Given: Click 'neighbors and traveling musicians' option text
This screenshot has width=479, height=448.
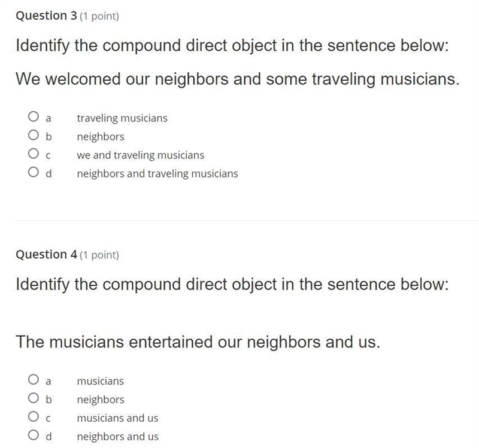Looking at the screenshot, I should tap(157, 173).
